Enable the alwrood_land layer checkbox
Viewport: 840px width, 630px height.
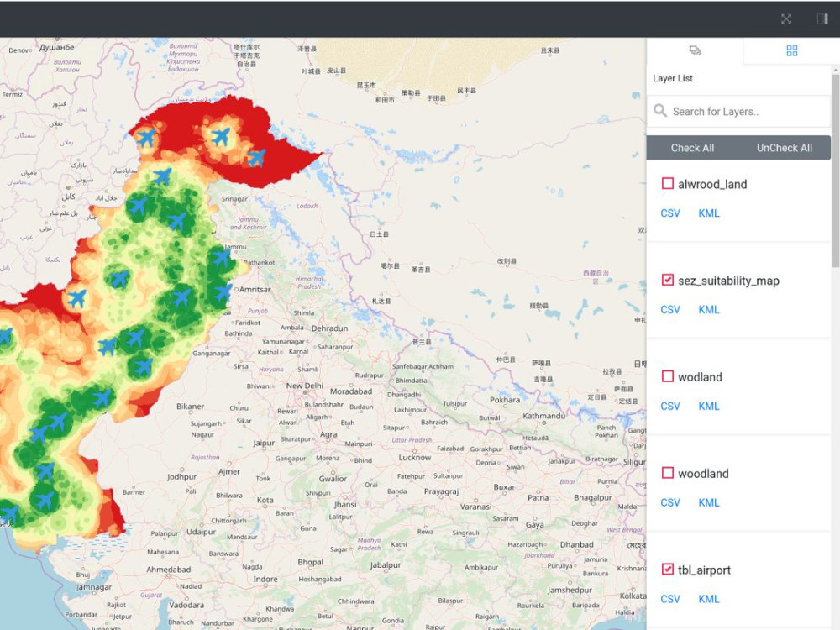coord(668,184)
